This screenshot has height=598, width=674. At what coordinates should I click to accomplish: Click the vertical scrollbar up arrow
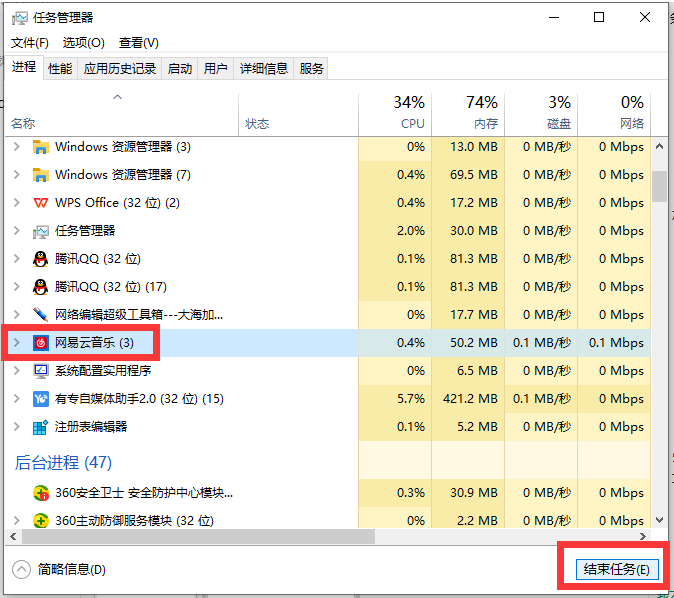pos(659,147)
